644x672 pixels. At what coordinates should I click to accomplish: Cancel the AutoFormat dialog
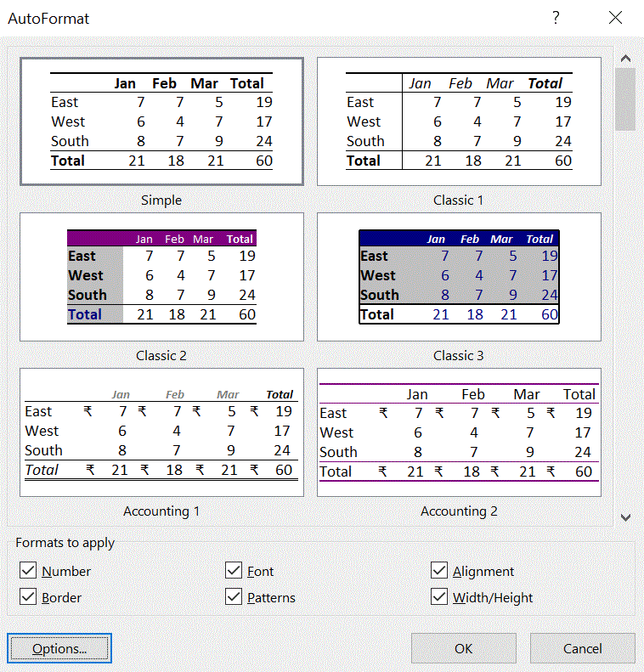582,648
